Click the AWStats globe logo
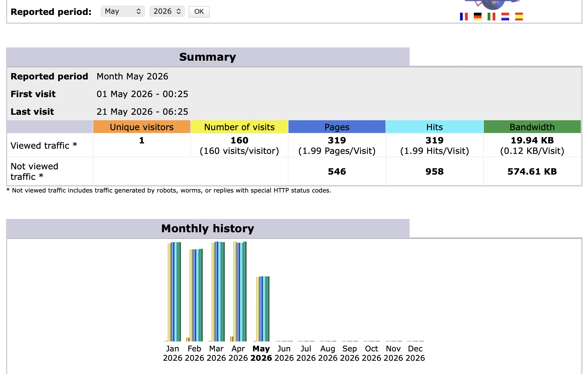 tap(493, 4)
